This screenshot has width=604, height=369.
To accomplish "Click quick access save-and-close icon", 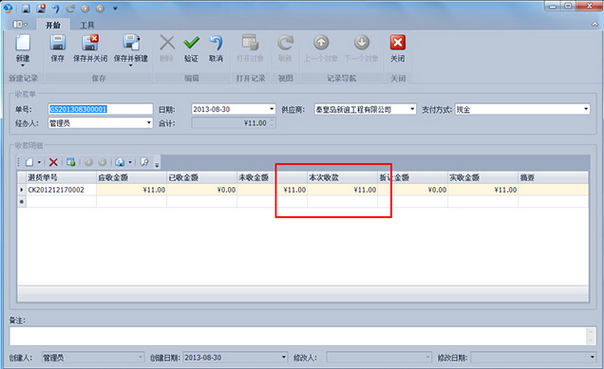I will coord(40,8).
